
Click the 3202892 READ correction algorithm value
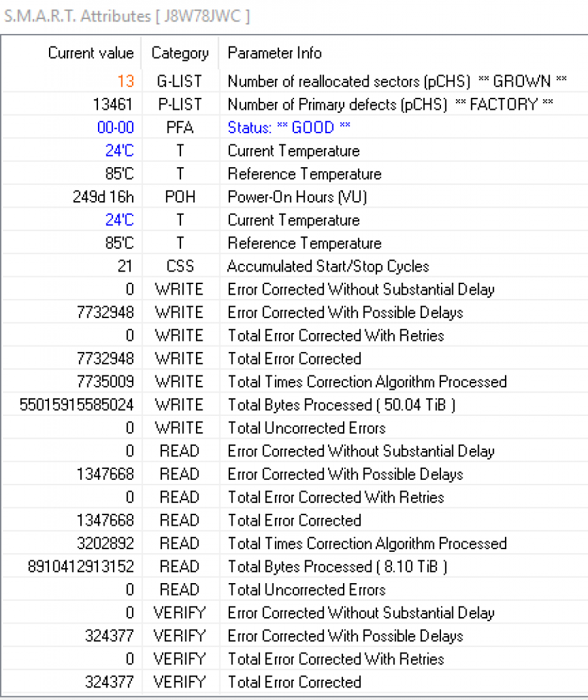[107, 544]
